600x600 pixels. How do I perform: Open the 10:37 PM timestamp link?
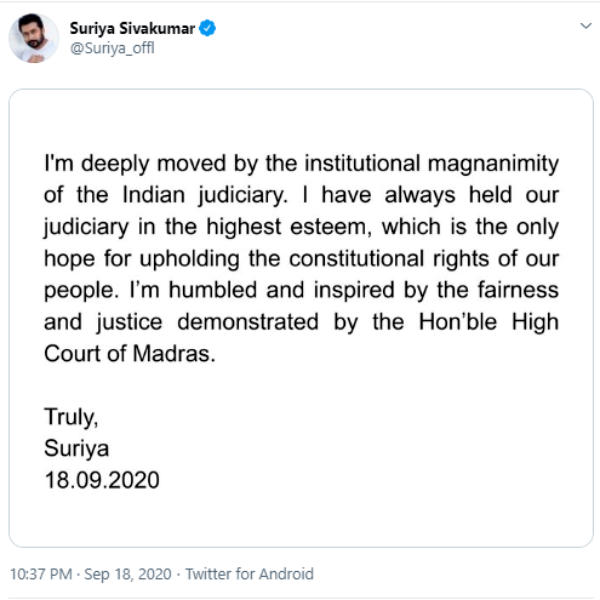point(41,574)
